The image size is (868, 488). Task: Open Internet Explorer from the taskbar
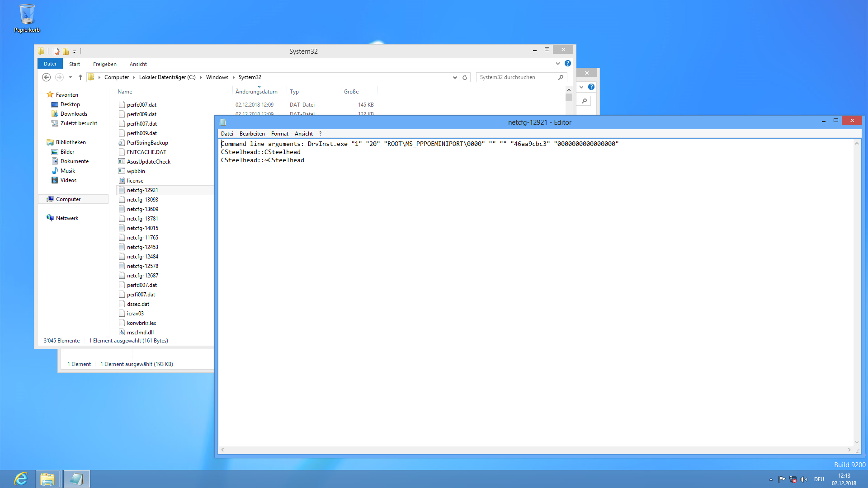(x=21, y=479)
